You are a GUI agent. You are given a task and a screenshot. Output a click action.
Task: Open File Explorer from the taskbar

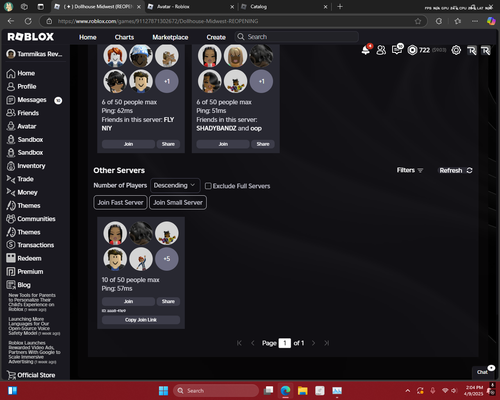303,391
